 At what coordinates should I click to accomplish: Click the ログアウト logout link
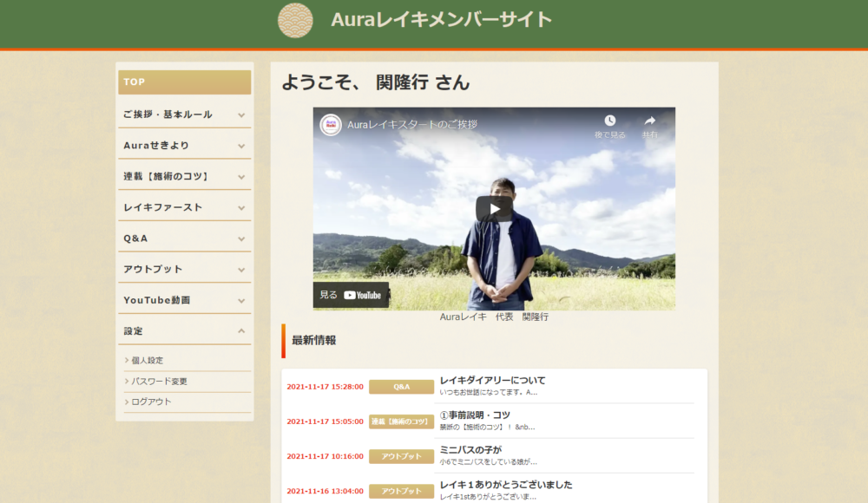pyautogui.click(x=151, y=402)
